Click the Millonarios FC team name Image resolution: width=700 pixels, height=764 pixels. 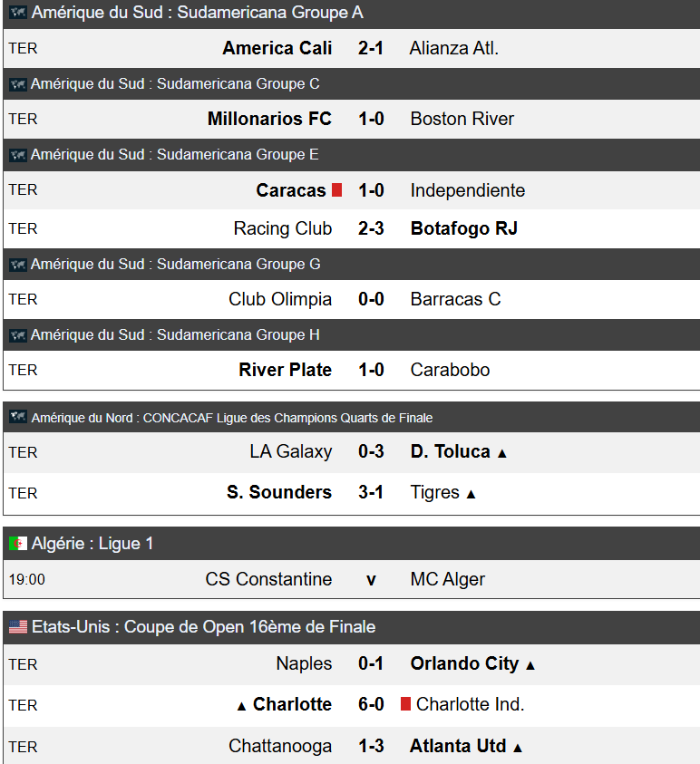pos(269,119)
